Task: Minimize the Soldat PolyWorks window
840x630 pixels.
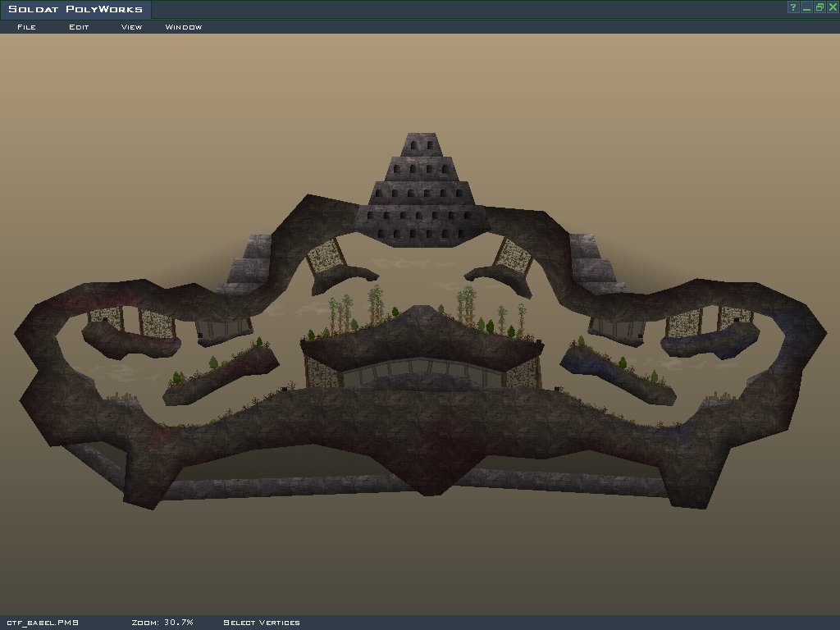Action: click(806, 7)
